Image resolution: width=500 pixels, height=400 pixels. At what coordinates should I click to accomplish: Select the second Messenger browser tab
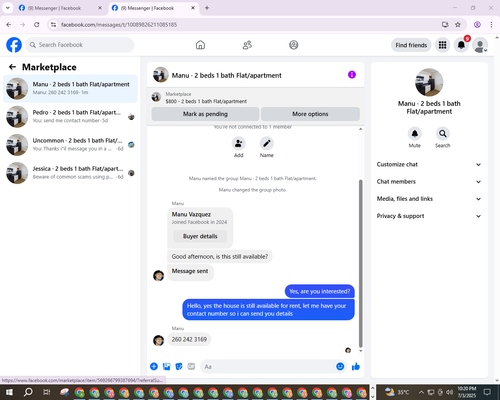coord(153,8)
